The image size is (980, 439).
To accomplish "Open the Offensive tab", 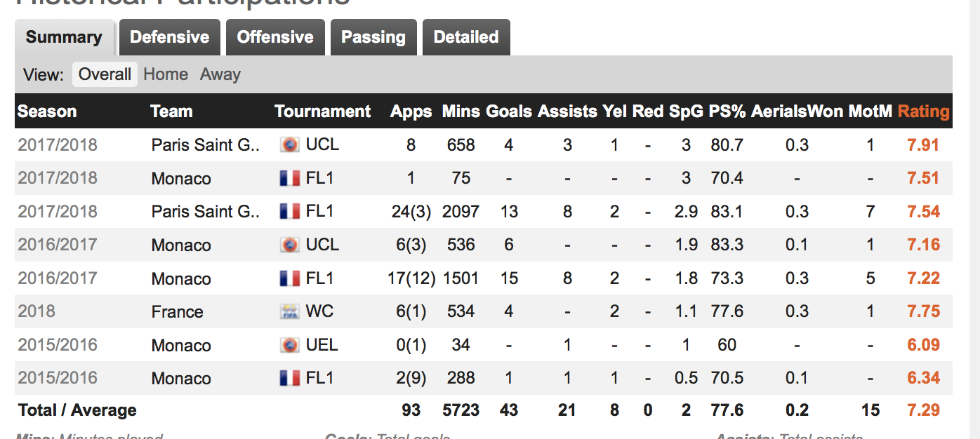I will [x=275, y=37].
